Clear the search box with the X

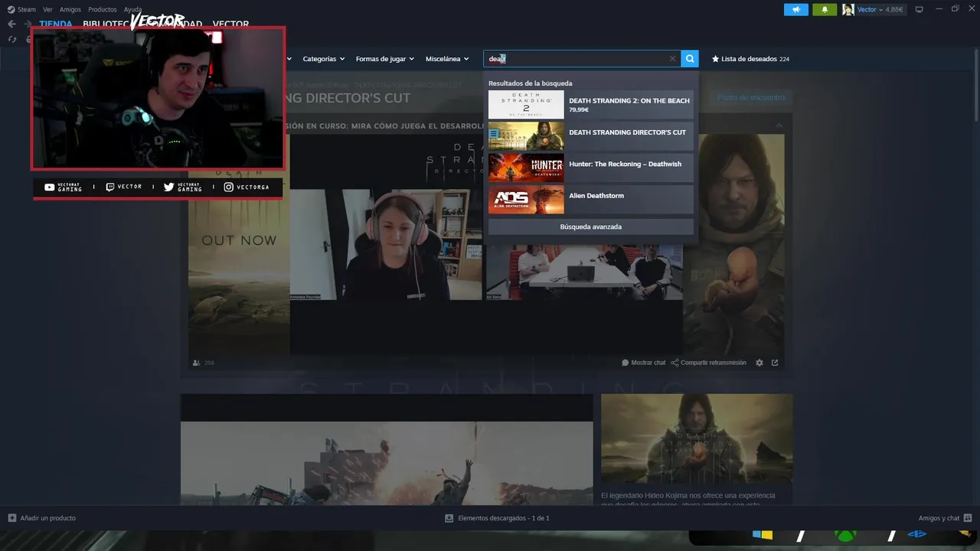(x=672, y=59)
